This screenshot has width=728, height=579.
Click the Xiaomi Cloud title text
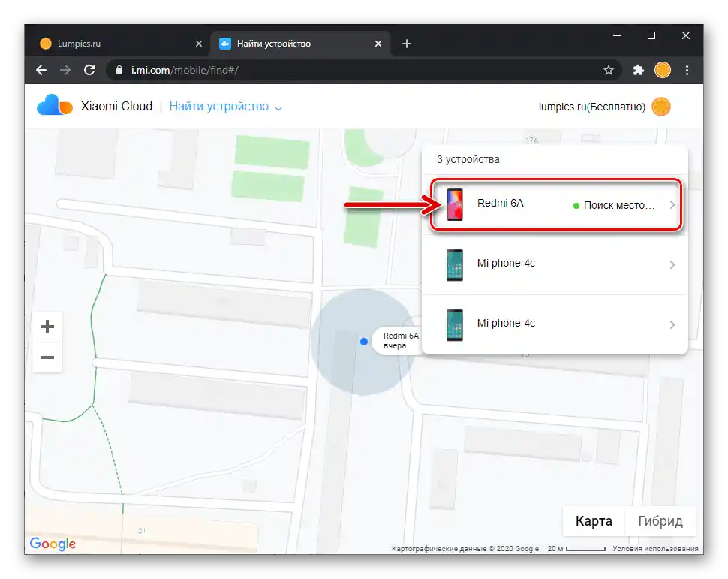point(116,107)
